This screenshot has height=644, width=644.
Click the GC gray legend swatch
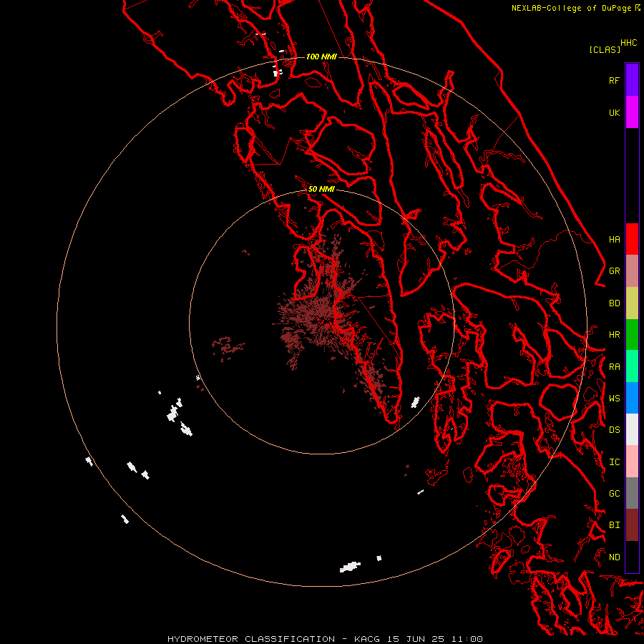click(x=632, y=493)
